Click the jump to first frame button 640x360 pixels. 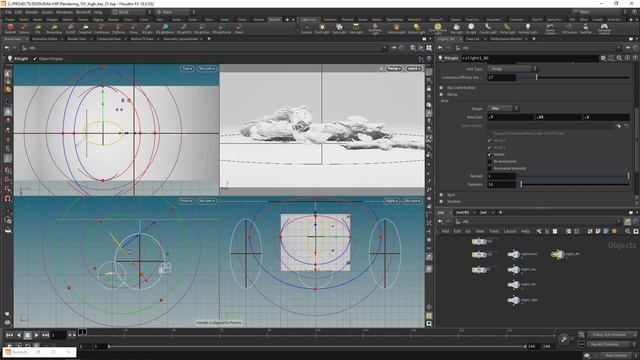(x=9, y=335)
